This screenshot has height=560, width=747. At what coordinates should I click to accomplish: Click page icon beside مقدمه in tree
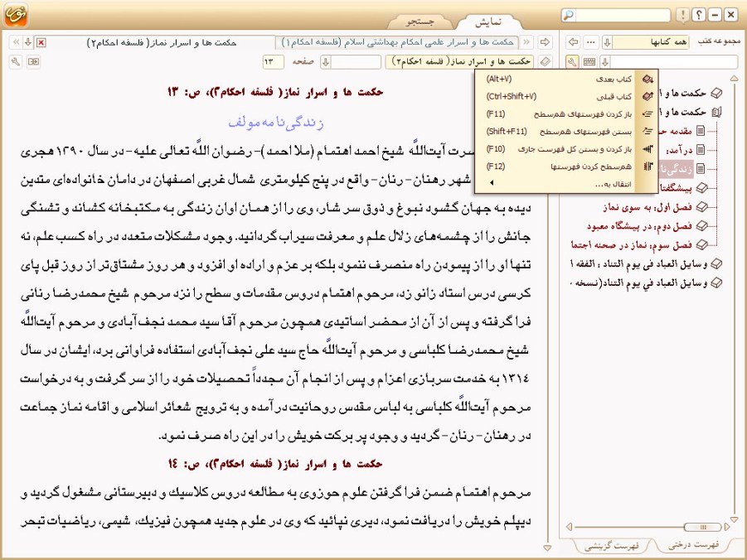(x=701, y=131)
